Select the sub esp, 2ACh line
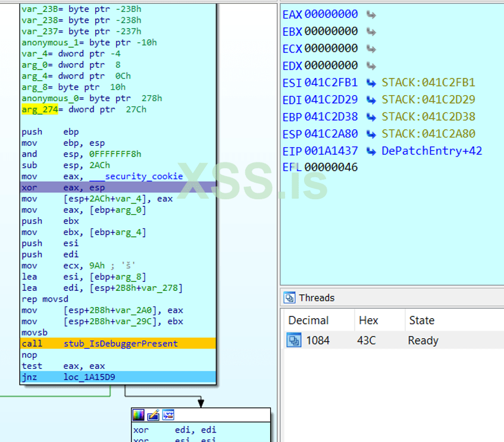This screenshot has width=504, height=442. 66,165
